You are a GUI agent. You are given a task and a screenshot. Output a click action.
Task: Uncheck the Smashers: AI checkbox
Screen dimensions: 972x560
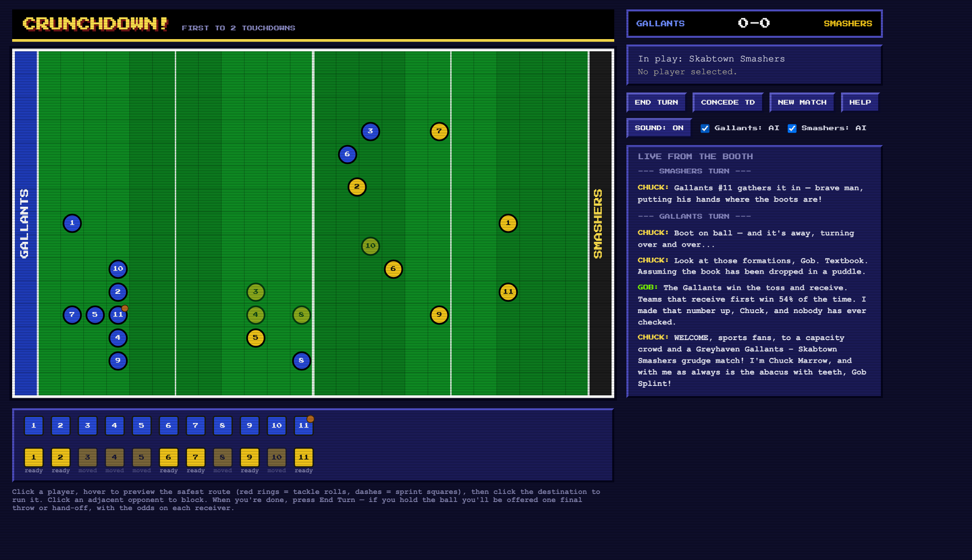point(791,129)
